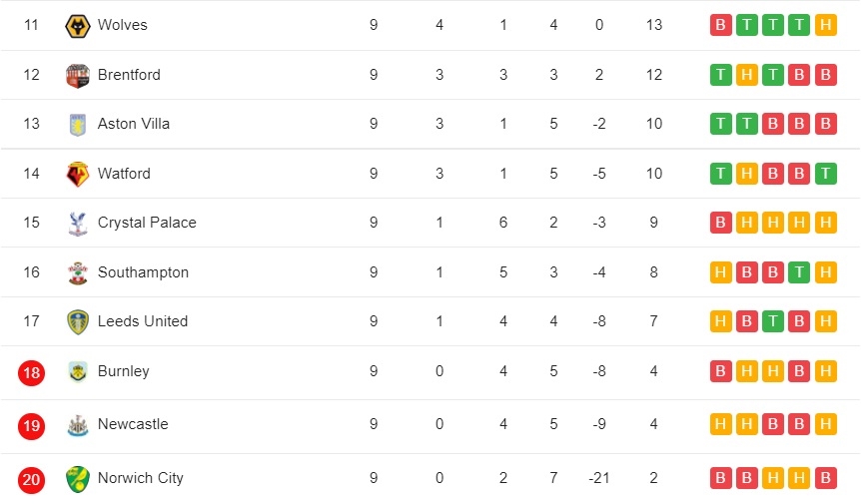This screenshot has height=504, width=861.
Task: Click the red 20 relegation position badge
Action: 31,480
